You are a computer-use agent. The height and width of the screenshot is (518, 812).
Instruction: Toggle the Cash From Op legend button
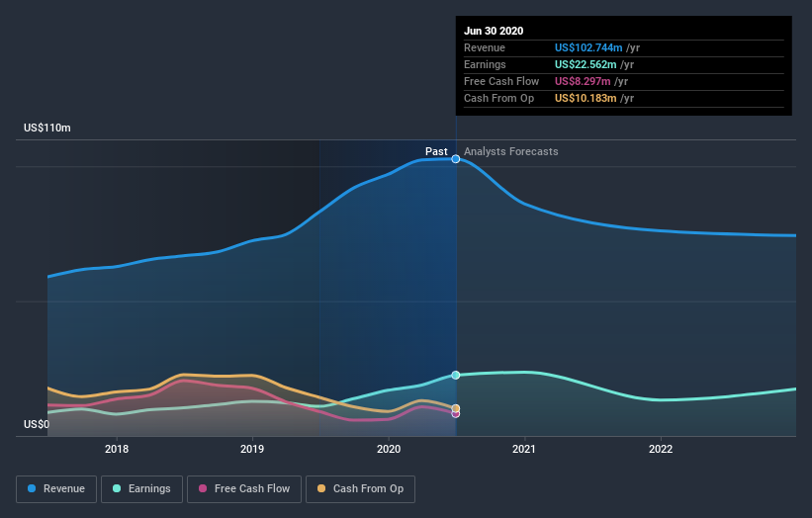360,489
